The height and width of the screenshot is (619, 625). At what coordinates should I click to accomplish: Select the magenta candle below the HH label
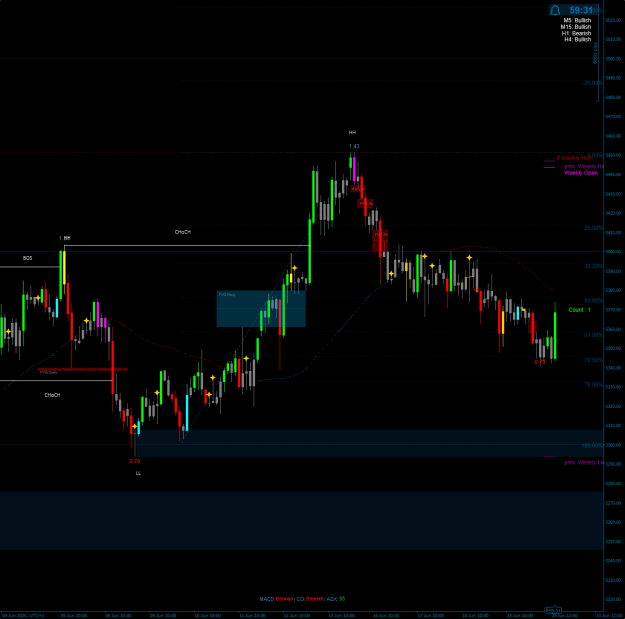coord(354,170)
